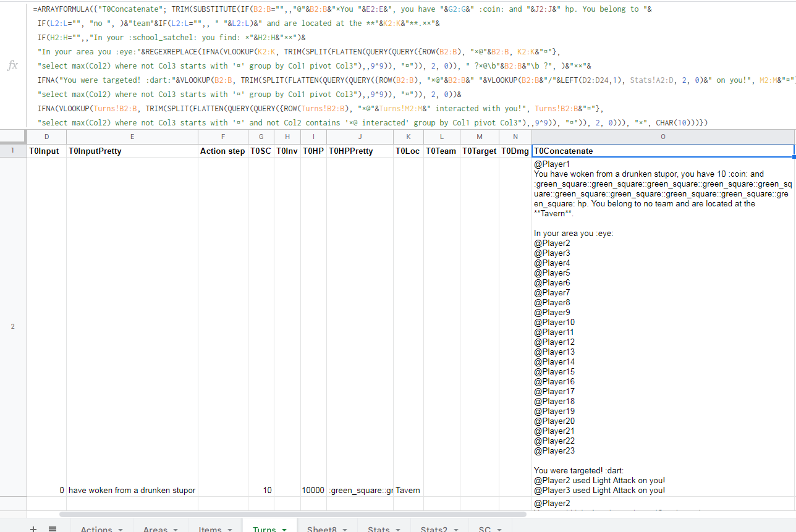The height and width of the screenshot is (532, 796).
Task: Switch to the Items sheet tab
Action: [210, 529]
